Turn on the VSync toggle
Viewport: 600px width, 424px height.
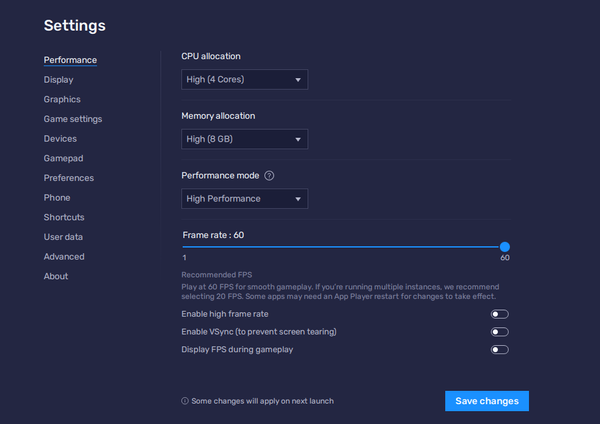tap(499, 332)
